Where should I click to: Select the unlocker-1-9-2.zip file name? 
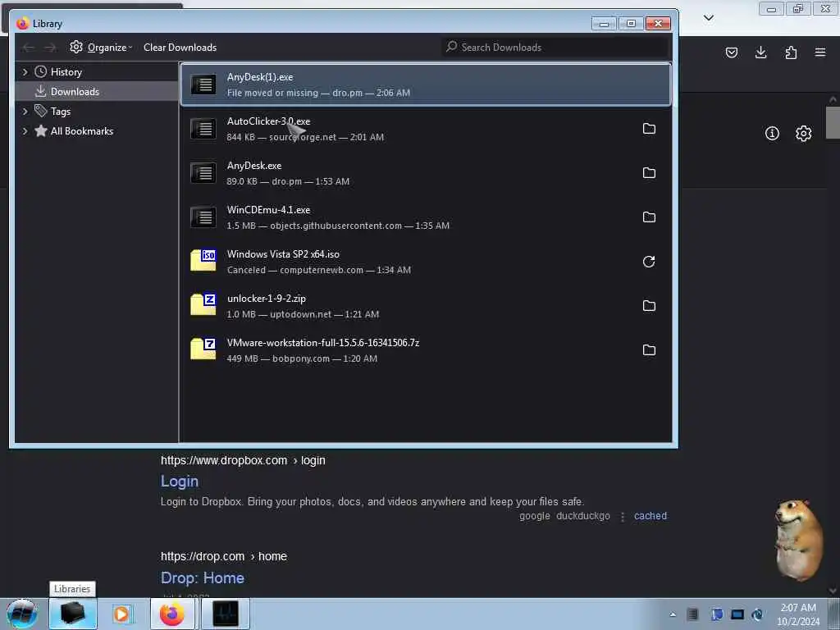(267, 299)
